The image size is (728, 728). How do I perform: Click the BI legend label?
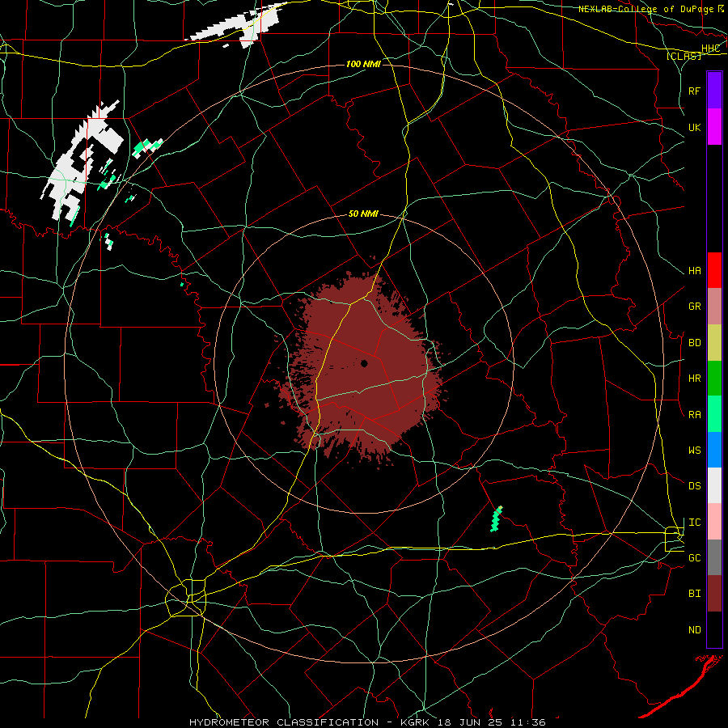pyautogui.click(x=694, y=594)
